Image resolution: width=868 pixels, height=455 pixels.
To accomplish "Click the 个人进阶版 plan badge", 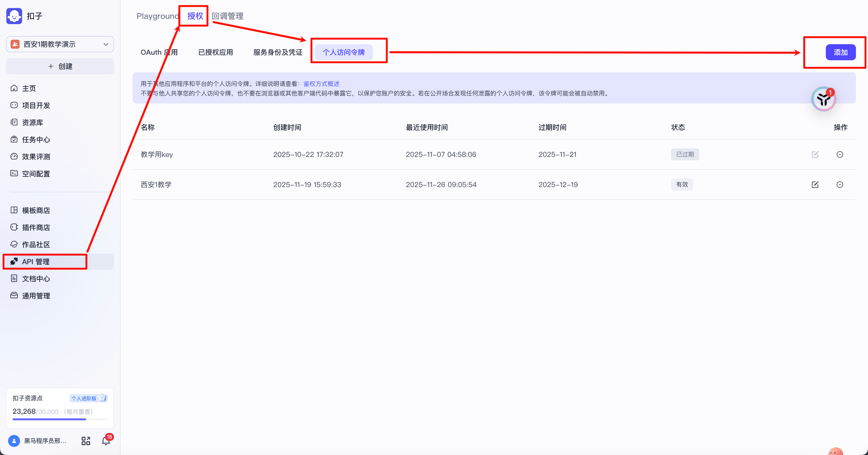I will [x=88, y=398].
